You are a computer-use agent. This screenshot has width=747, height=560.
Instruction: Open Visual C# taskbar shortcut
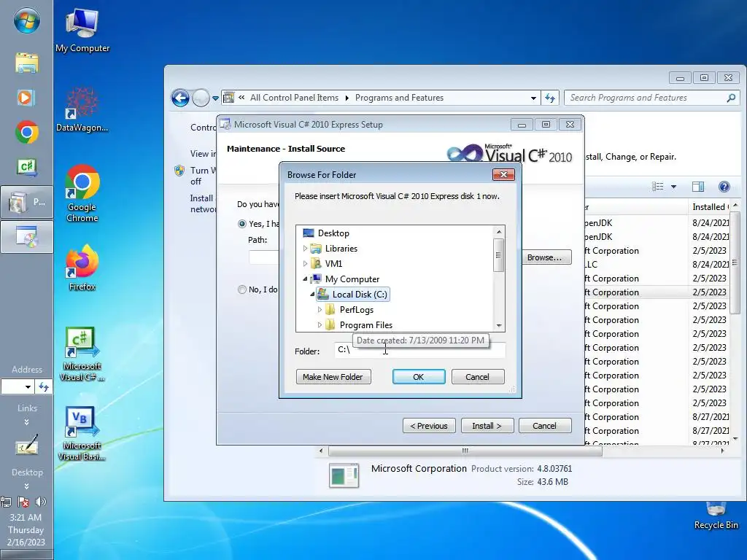[27, 167]
